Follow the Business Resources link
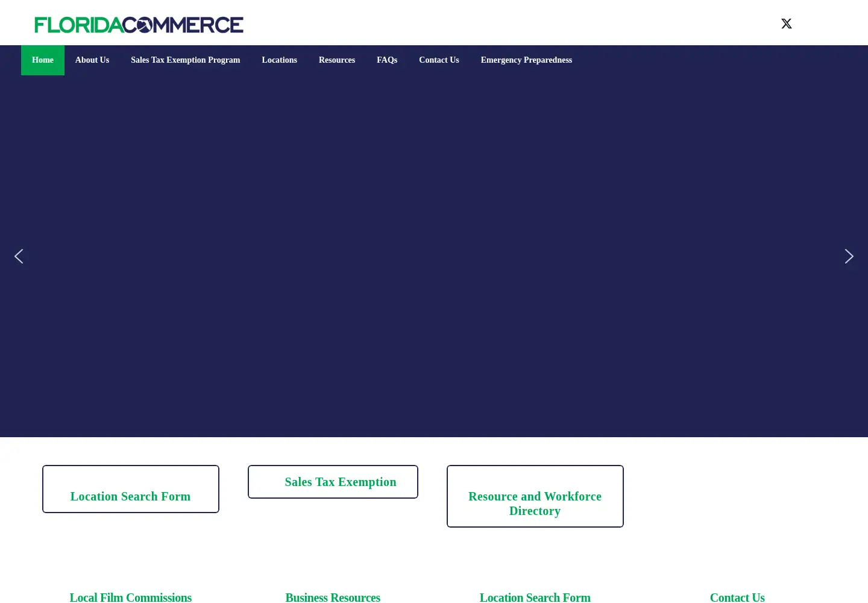This screenshot has width=868, height=603. click(333, 598)
